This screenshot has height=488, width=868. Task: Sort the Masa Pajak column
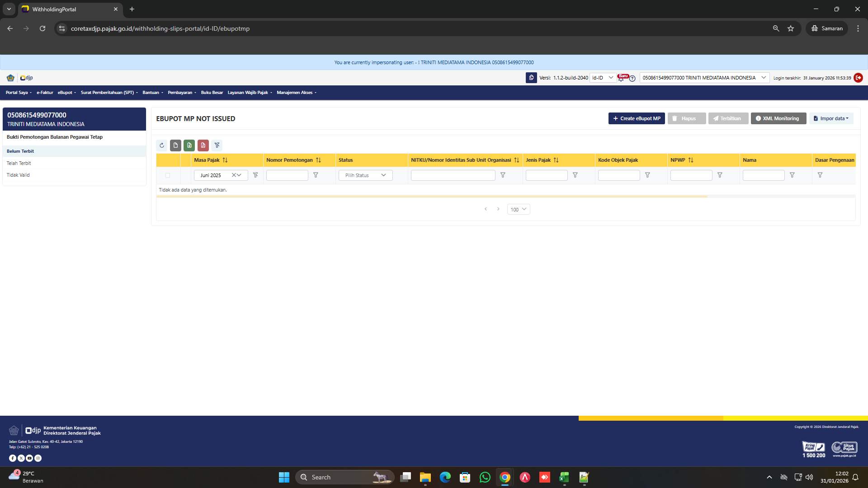[225, 160]
